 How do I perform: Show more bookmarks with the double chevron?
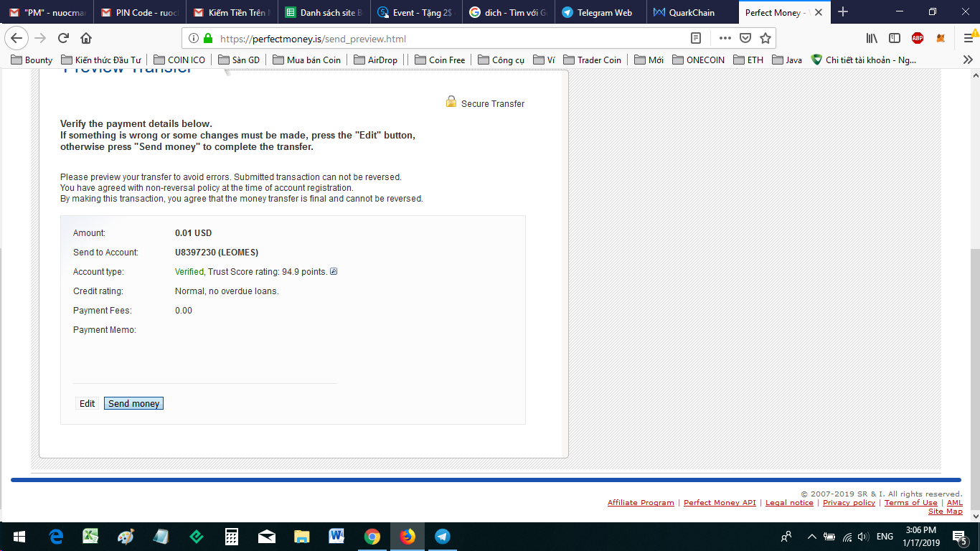coord(968,60)
